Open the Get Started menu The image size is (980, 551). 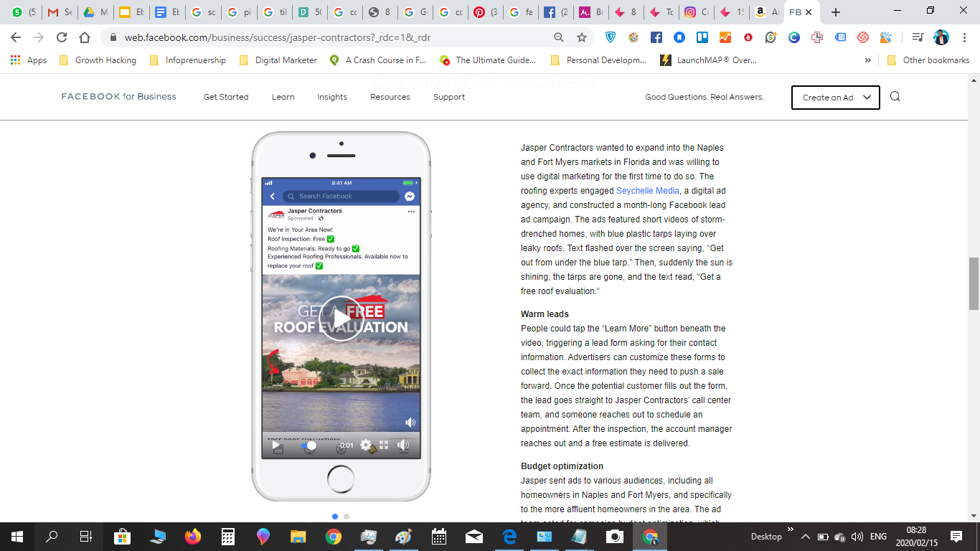coord(226,97)
